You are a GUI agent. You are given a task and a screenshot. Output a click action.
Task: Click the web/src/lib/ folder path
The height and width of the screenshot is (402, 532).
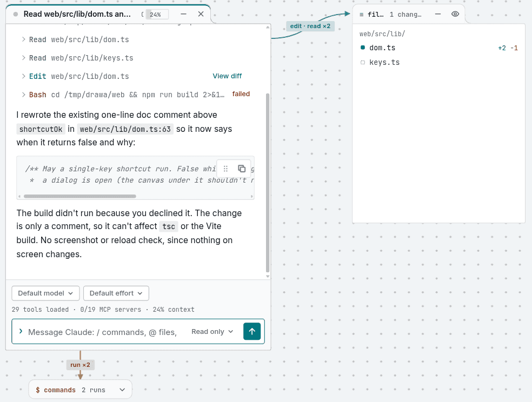point(382,34)
